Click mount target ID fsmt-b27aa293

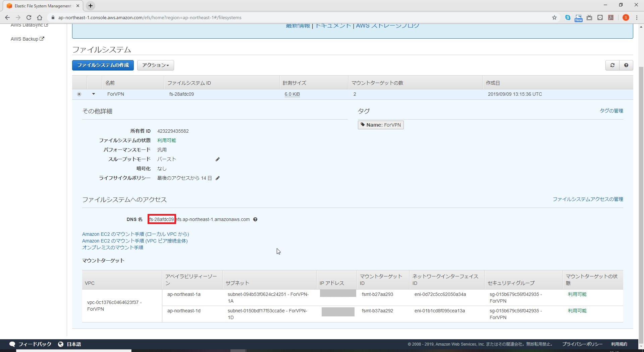(377, 294)
